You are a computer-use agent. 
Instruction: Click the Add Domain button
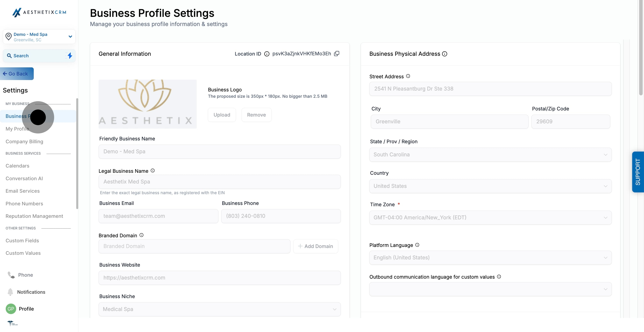coord(316,246)
